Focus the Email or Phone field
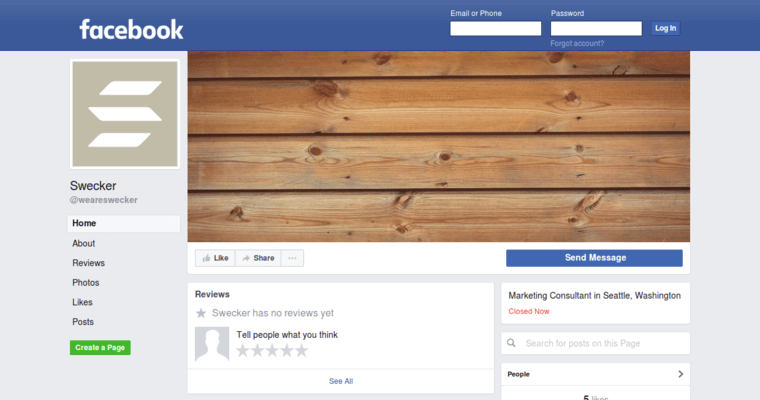This screenshot has height=400, width=760. point(495,29)
